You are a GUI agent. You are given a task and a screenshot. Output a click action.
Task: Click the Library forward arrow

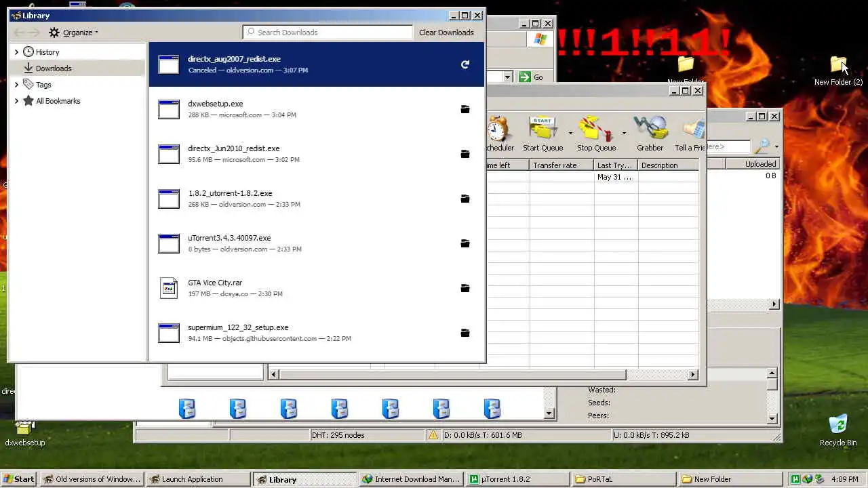point(35,32)
